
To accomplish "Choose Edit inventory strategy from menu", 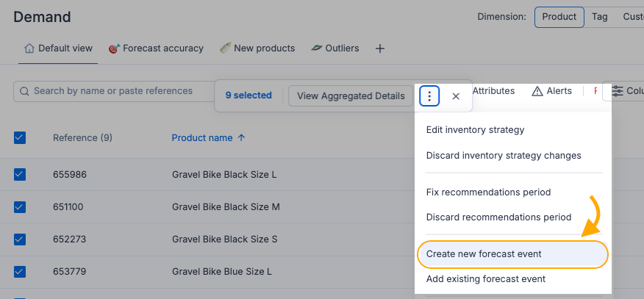I will (475, 130).
